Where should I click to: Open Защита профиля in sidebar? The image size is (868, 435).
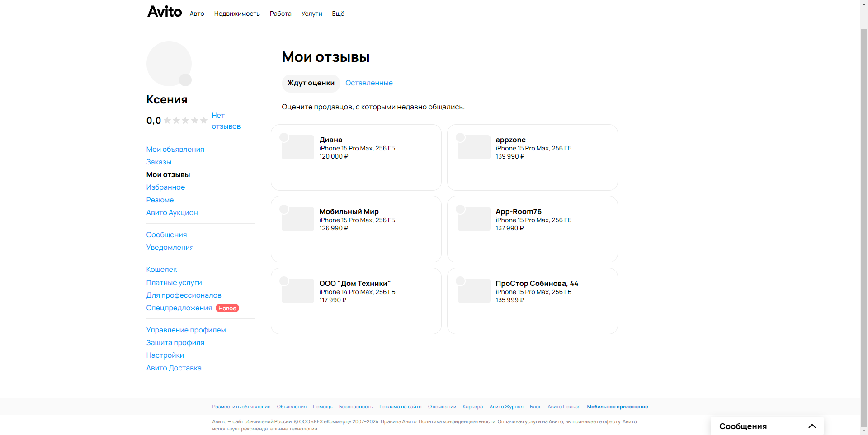175,343
